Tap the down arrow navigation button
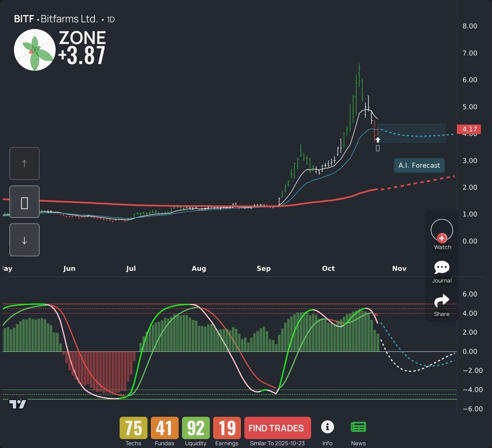The height and width of the screenshot is (448, 492). (x=24, y=240)
